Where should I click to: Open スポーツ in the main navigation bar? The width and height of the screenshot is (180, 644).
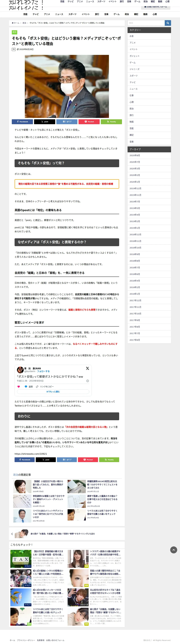click(x=73, y=14)
